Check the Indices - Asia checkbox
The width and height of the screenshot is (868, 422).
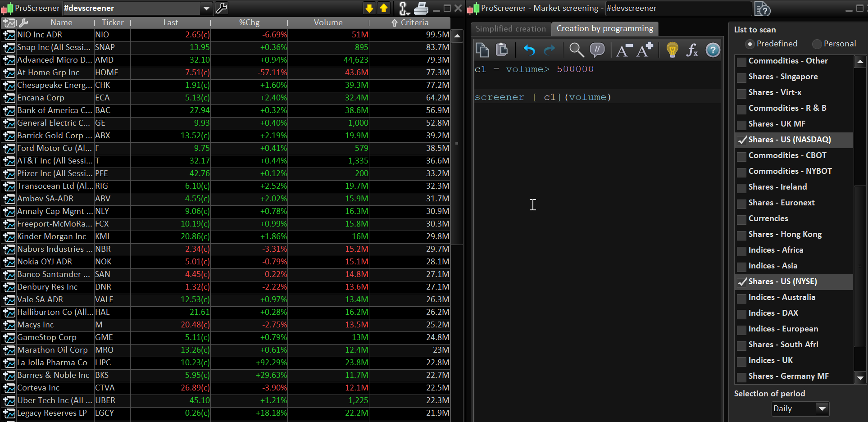click(741, 267)
